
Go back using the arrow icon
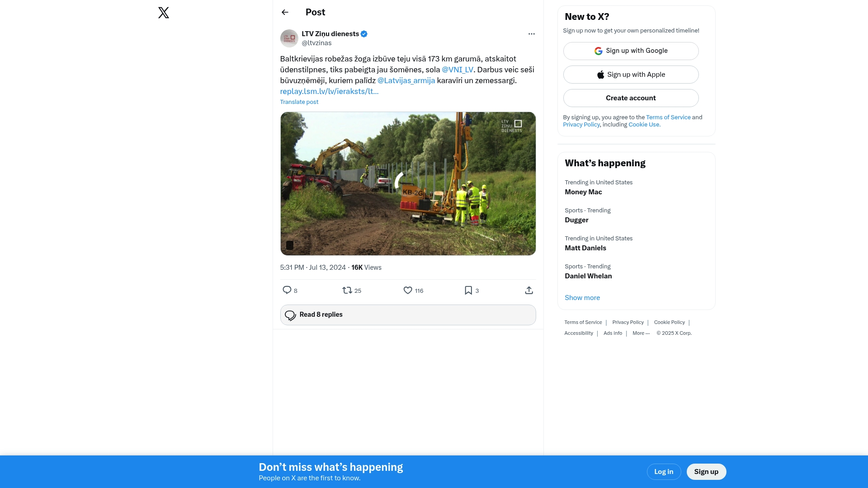point(285,12)
